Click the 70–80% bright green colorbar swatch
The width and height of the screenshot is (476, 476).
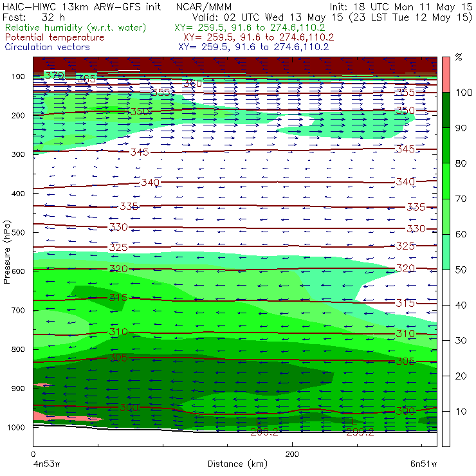tap(446, 181)
